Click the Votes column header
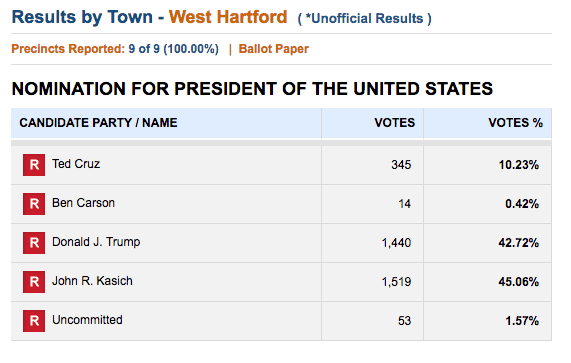Screen dimensions: 571x363 pos(394,123)
